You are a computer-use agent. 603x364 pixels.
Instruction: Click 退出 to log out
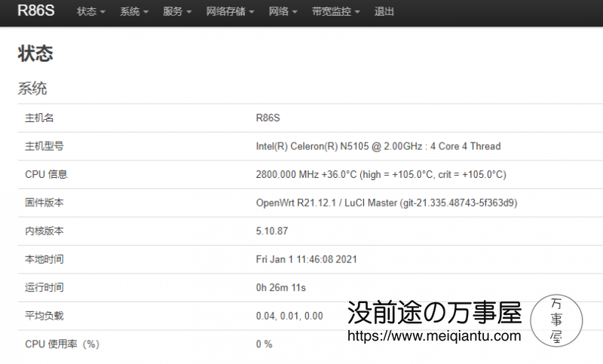[x=384, y=11]
